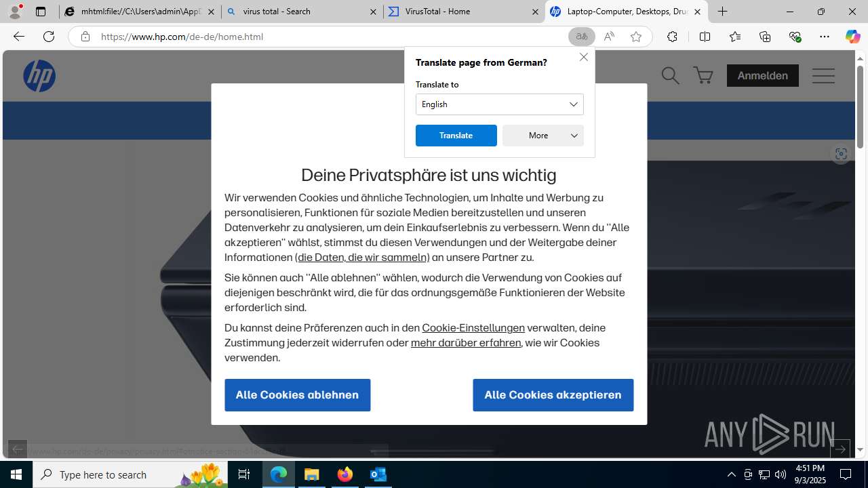Click the previous slide arrow

pyautogui.click(x=18, y=449)
